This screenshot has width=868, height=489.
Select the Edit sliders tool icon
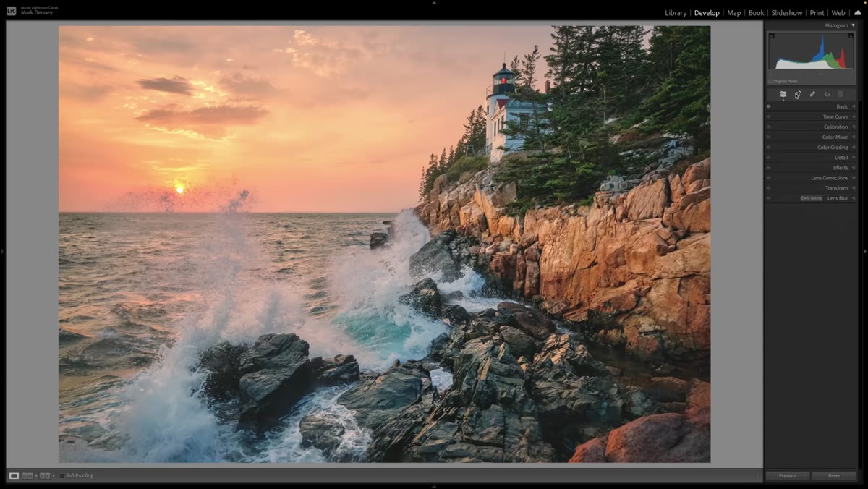[x=783, y=94]
